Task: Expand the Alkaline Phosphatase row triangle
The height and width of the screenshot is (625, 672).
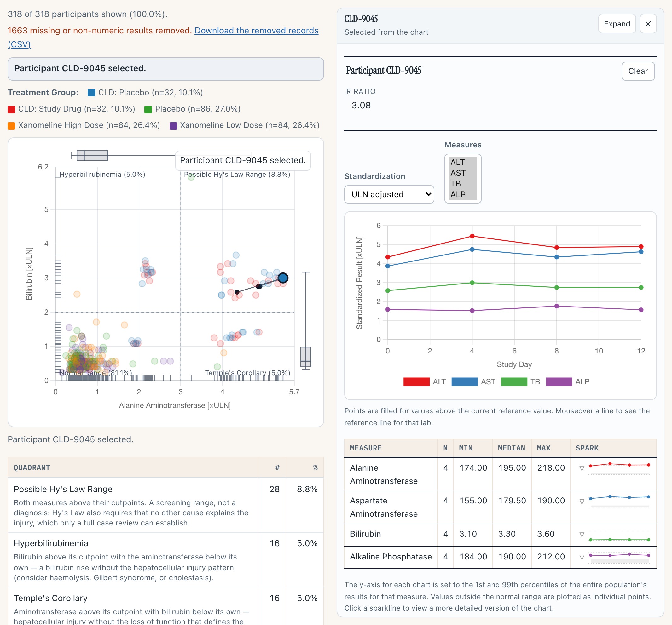Action: coord(582,557)
